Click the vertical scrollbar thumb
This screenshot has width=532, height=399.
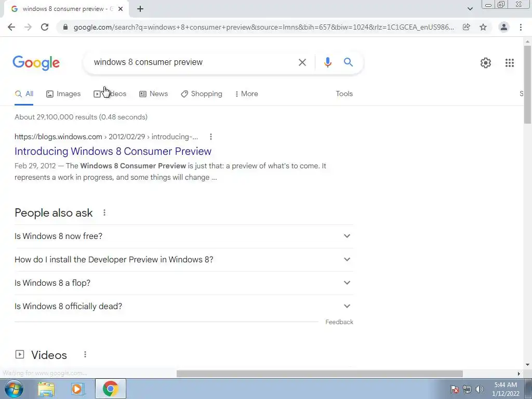pos(527,85)
